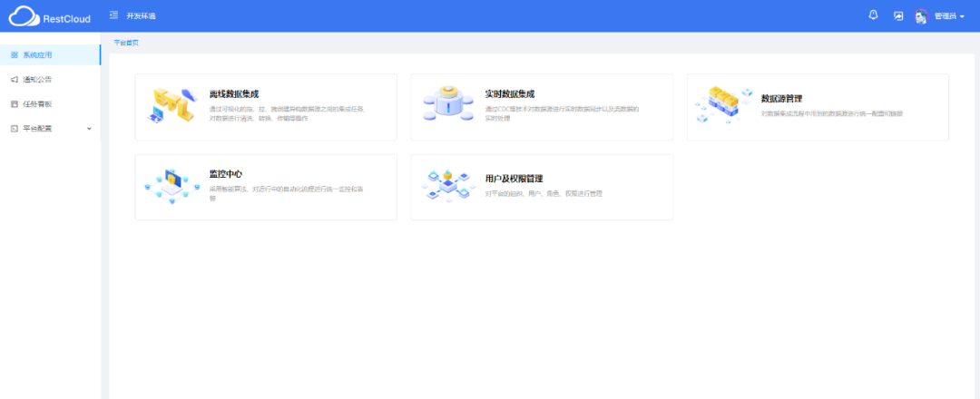Open the 数据源管理 card title
Viewport: 980px width, 399px height.
click(x=781, y=98)
